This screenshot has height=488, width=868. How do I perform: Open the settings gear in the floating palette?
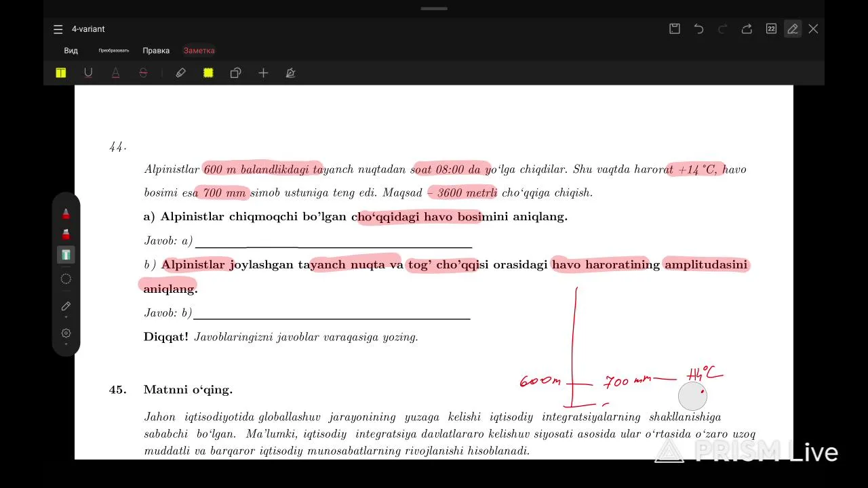66,333
